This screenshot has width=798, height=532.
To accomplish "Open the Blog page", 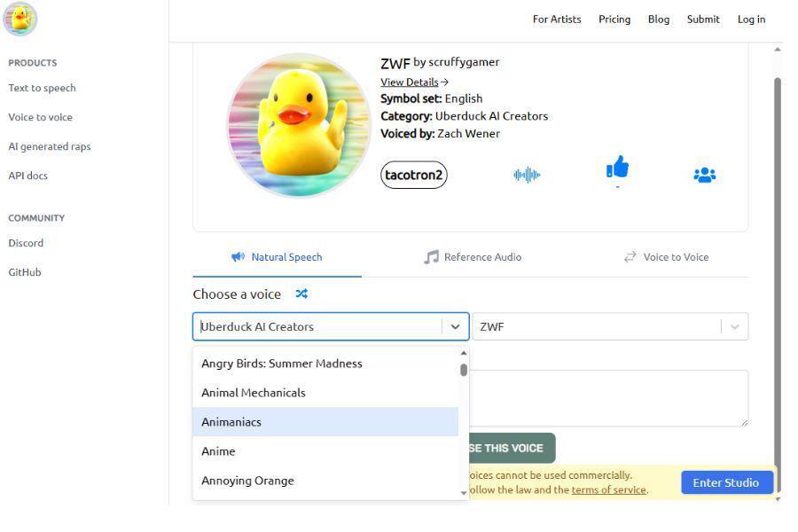I will tap(659, 20).
